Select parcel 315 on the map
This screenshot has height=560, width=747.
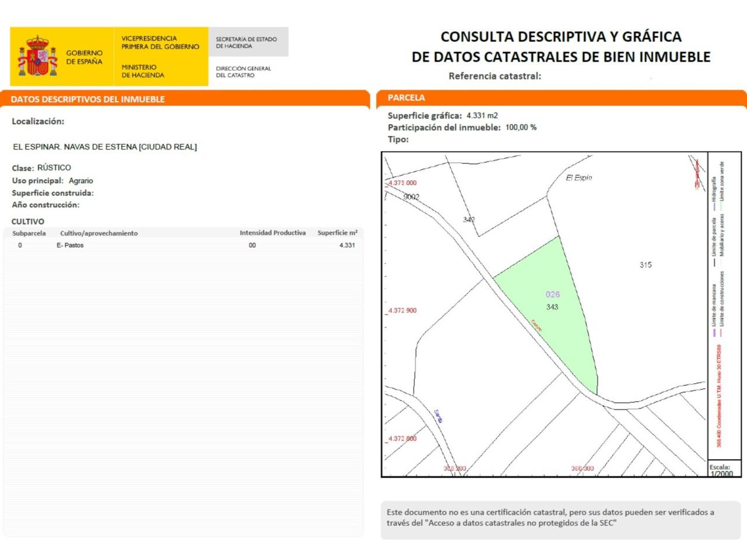coord(645,265)
